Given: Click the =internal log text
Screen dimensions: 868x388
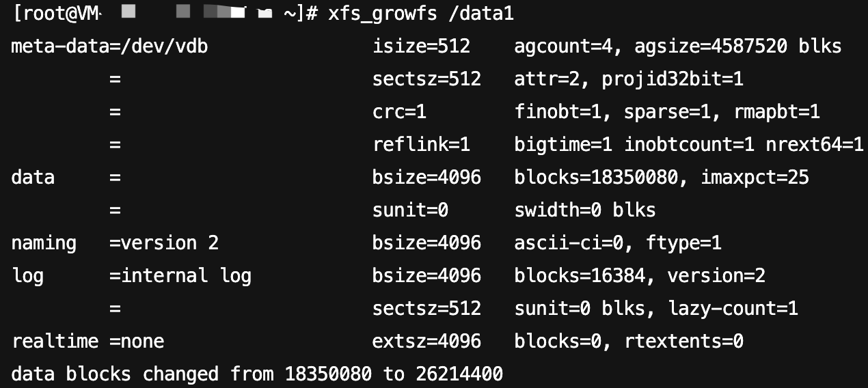Looking at the screenshot, I should coord(180,276).
